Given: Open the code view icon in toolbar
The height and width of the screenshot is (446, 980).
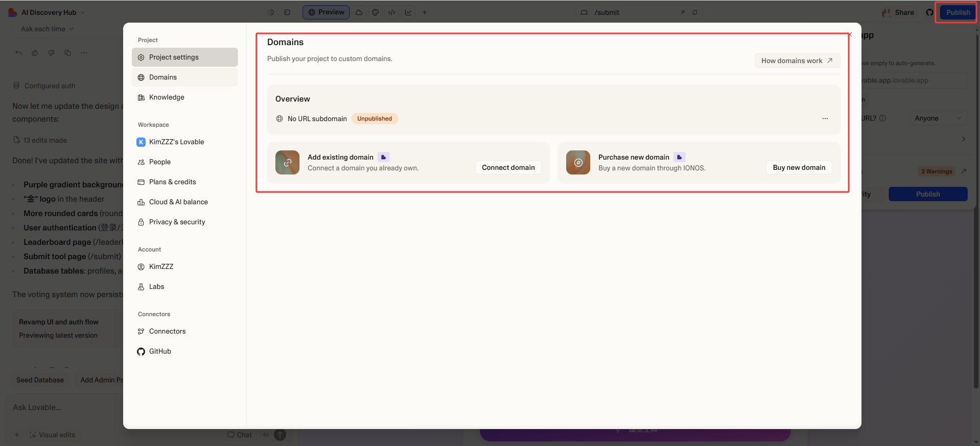Looking at the screenshot, I should click(x=392, y=12).
